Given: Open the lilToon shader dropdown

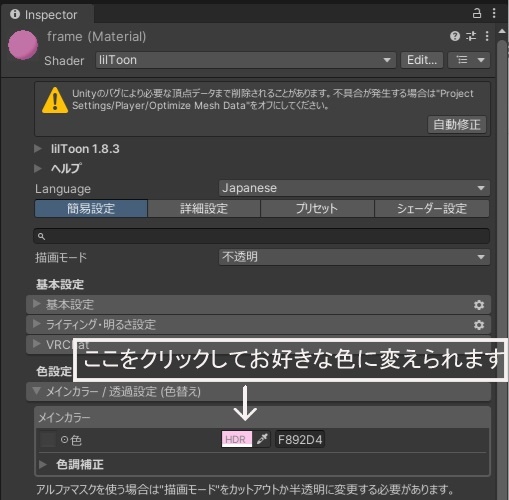Looking at the screenshot, I should click(x=245, y=60).
